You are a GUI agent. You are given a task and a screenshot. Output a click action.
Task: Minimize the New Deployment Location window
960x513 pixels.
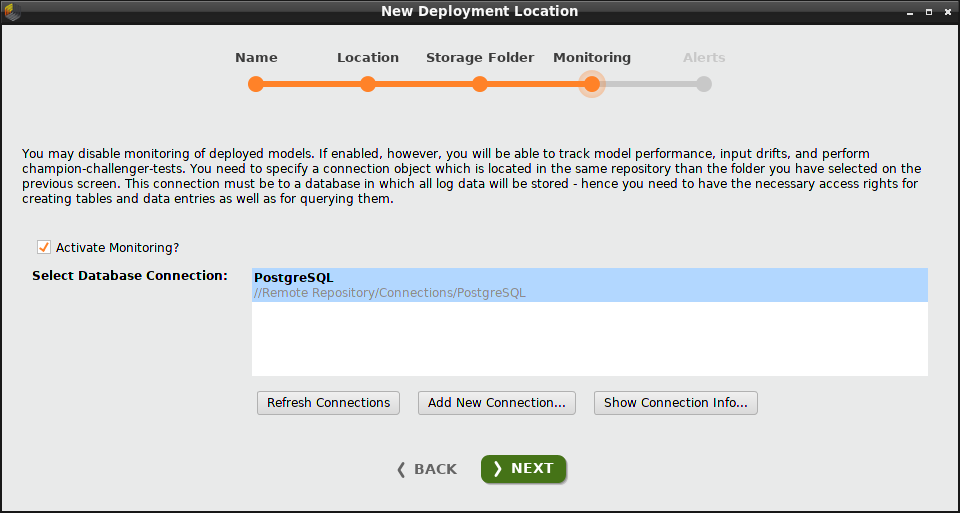click(910, 12)
